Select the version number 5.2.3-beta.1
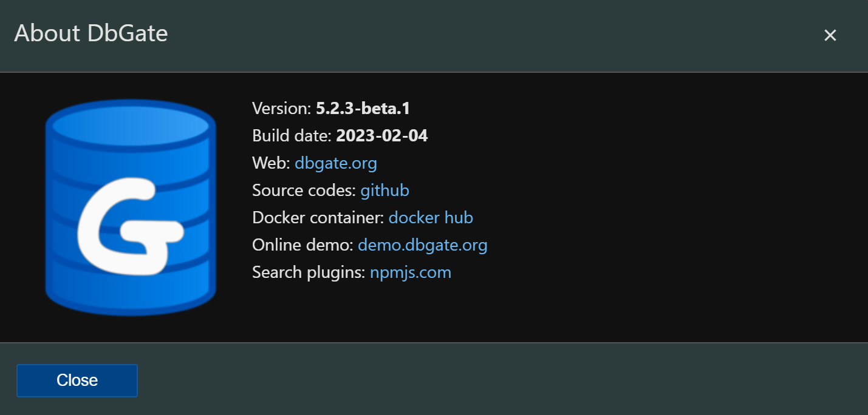The height and width of the screenshot is (415, 868). (363, 108)
